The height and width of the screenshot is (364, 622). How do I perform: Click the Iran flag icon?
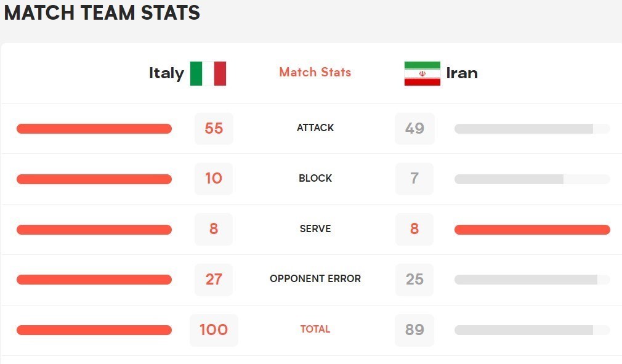click(422, 73)
